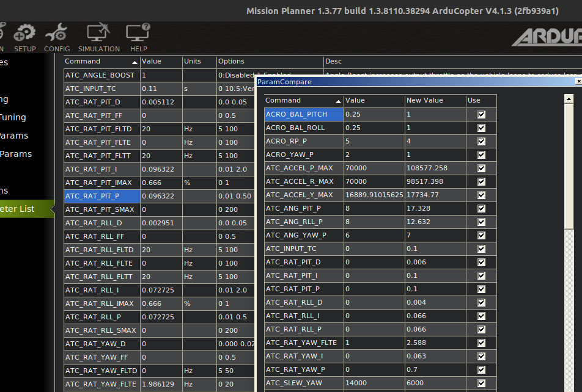Select ATC_RAT_RLL_I value 0.072725
Screen dimensions: 582x392
[161, 290]
